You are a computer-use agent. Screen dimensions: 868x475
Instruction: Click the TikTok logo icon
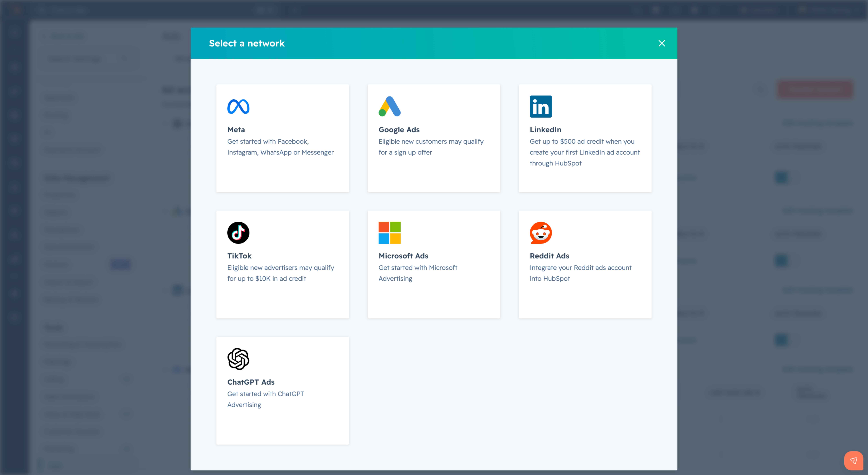click(238, 233)
